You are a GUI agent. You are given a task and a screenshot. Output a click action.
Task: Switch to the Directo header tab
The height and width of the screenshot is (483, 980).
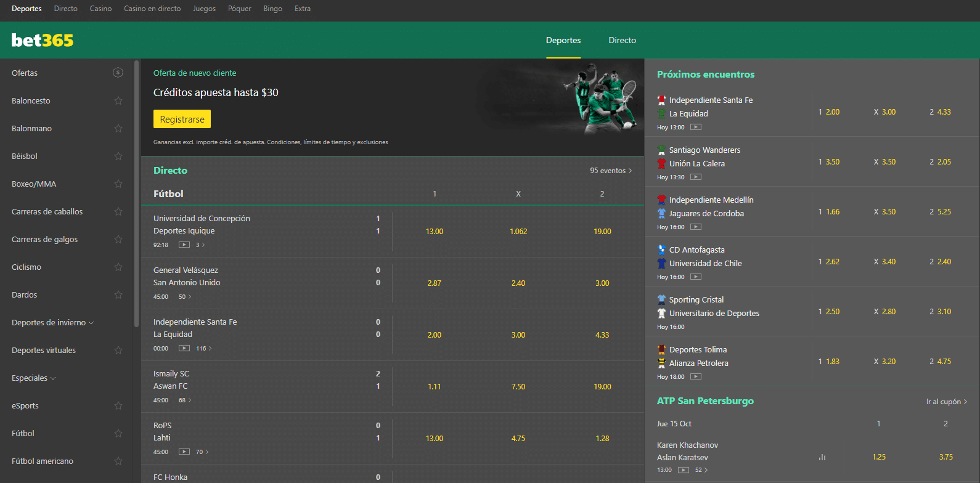(623, 40)
